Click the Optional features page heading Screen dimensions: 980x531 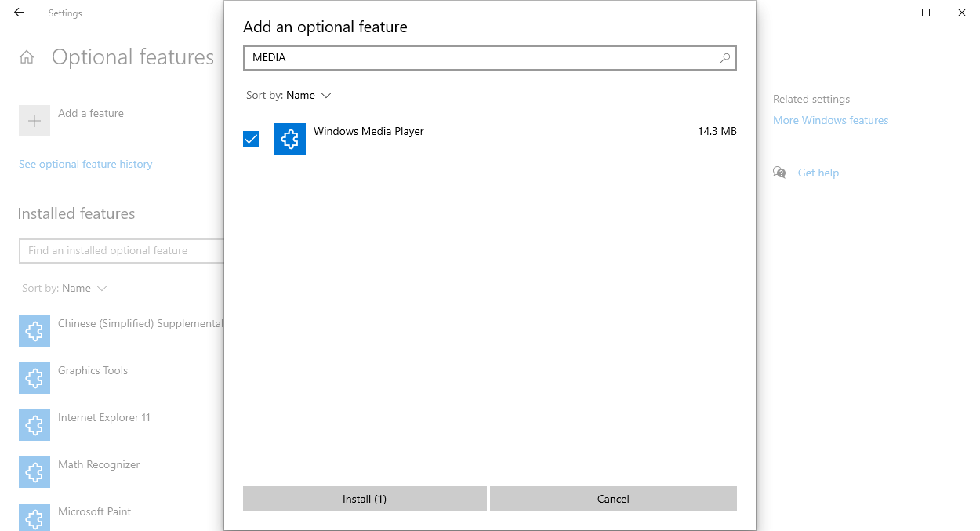[132, 57]
